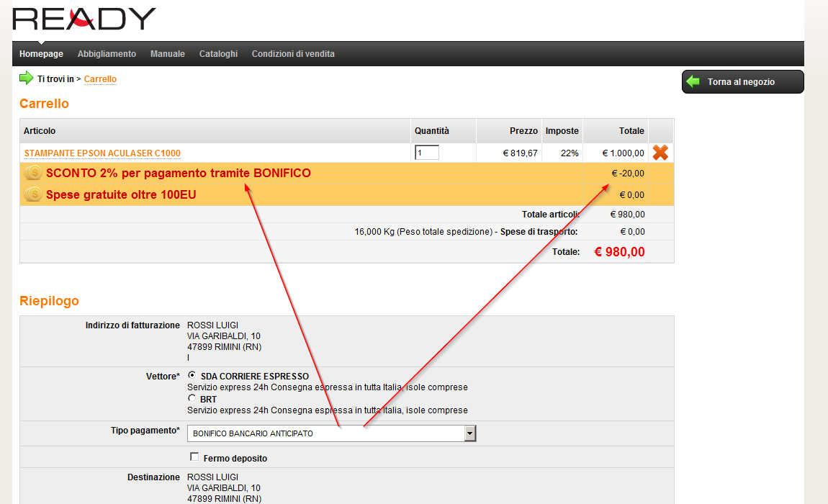Screen dimensions: 828x504
Task: Click the Totale articoli € 980,00 value
Action: pyautogui.click(x=627, y=215)
